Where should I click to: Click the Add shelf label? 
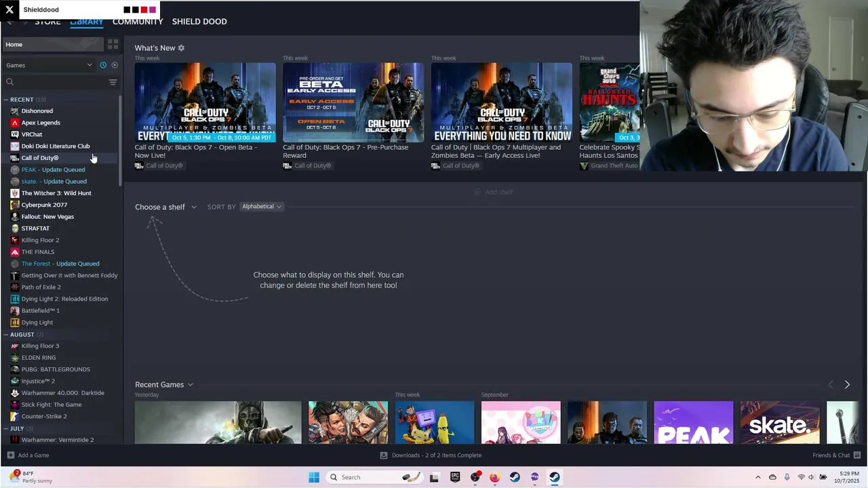499,192
